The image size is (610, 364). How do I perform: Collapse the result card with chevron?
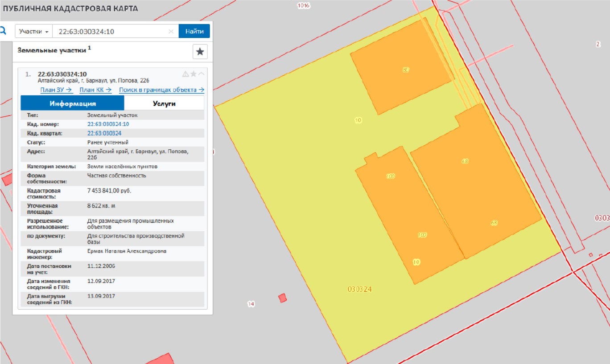pos(201,74)
